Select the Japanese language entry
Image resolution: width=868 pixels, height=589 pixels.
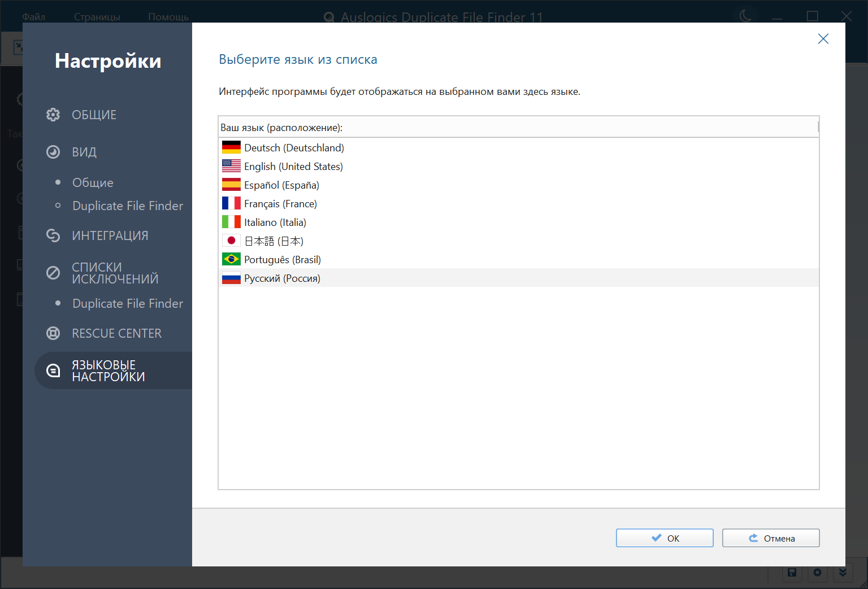[x=274, y=241]
